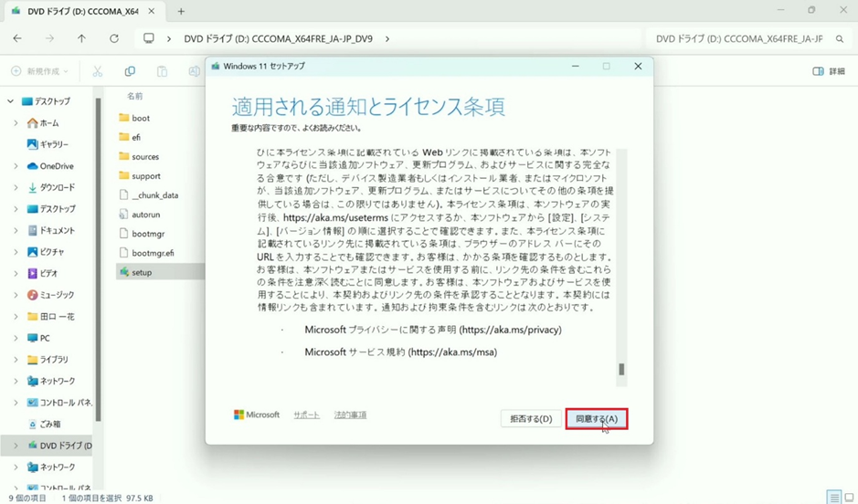Collapse the デスクトップ tree node
This screenshot has height=504, width=858.
tap(10, 101)
